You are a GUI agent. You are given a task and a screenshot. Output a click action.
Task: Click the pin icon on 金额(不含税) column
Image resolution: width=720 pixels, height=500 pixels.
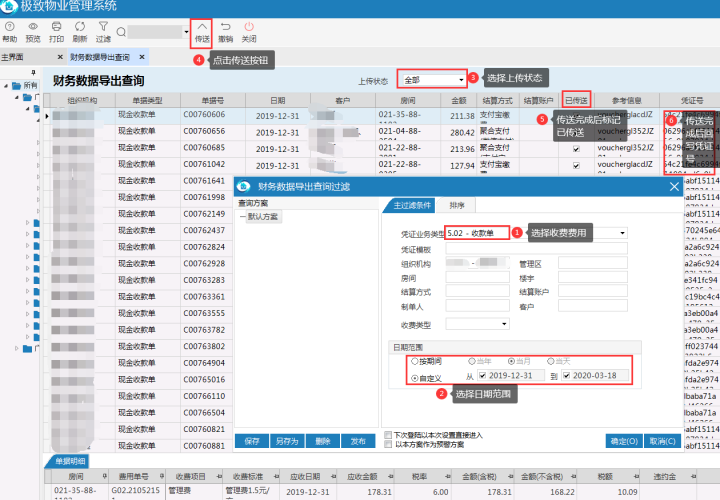click(572, 476)
